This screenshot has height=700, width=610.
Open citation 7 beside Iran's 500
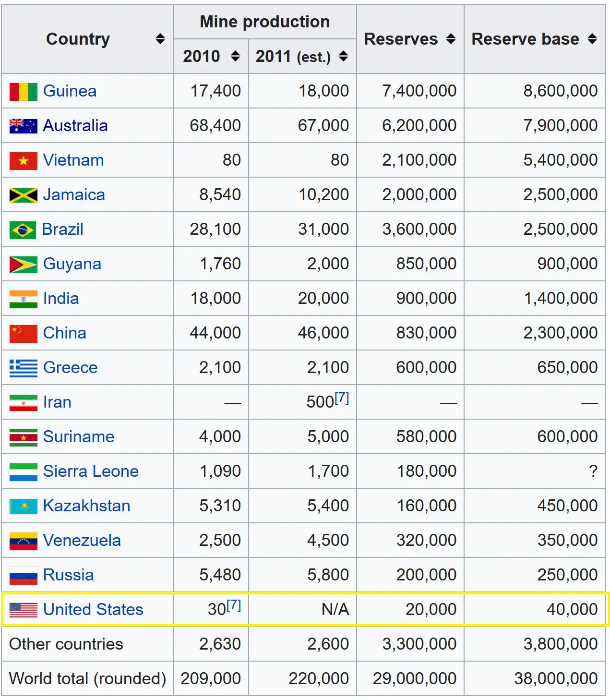(x=342, y=398)
